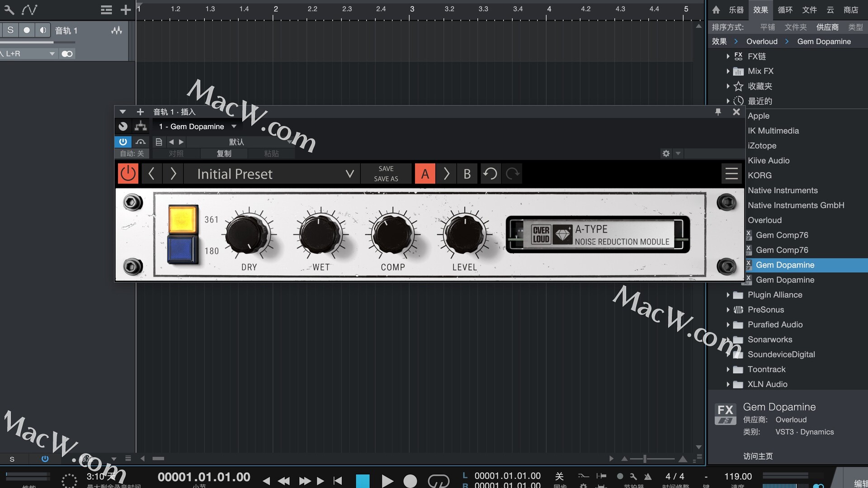Expand the XLN Audio folder
Screen dimensions: 868x488
(x=728, y=385)
